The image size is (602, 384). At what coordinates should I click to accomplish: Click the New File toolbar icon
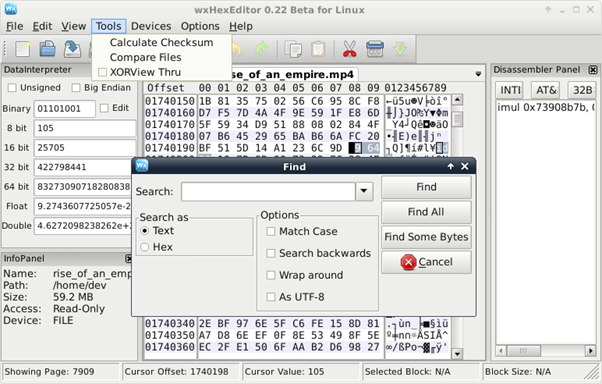(22, 49)
